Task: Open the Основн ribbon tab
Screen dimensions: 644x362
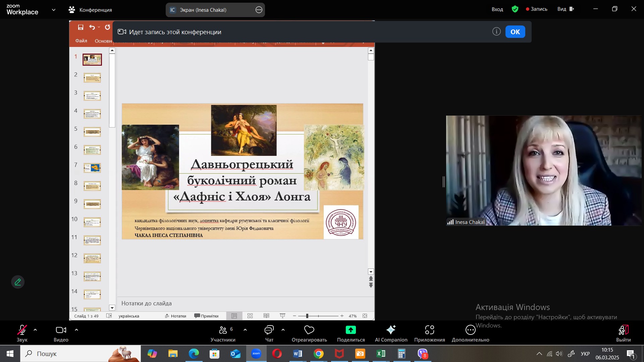Action: [103, 41]
